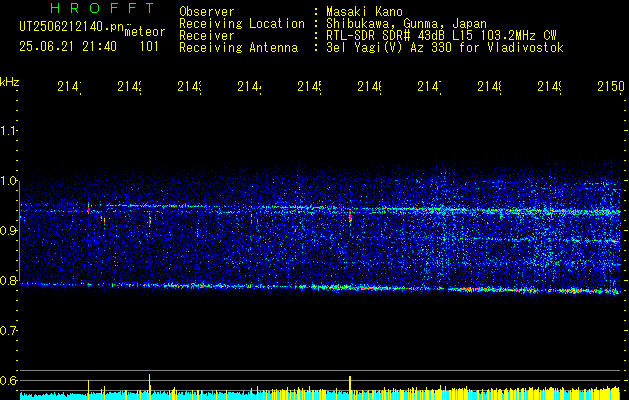Click the 0.8 frequency axis label
Image resolution: width=629 pixels, height=400 pixels.
click(9, 280)
